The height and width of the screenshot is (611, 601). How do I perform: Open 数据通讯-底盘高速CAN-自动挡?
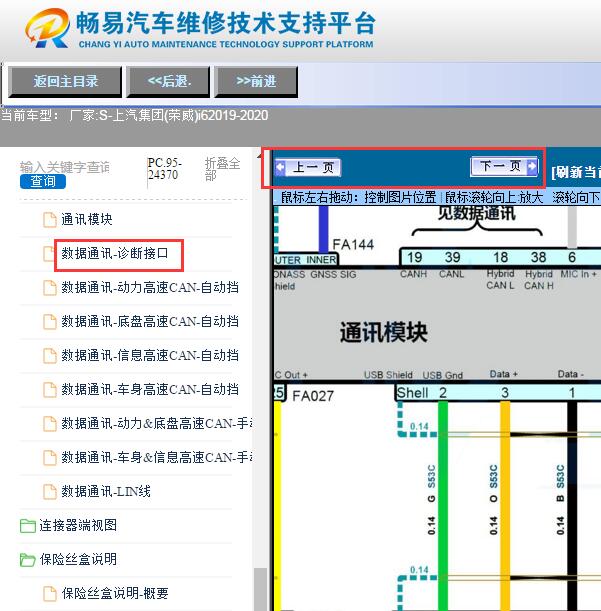pos(150,321)
